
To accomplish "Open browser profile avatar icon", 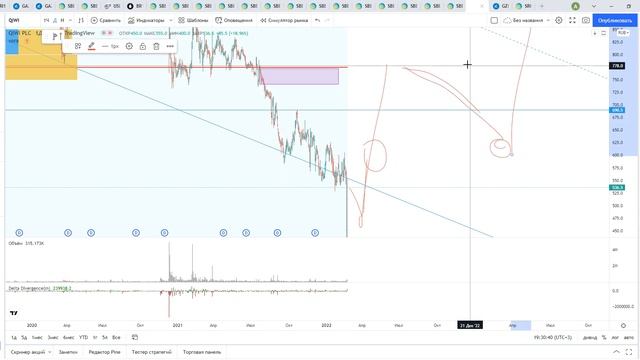I will [x=575, y=6].
